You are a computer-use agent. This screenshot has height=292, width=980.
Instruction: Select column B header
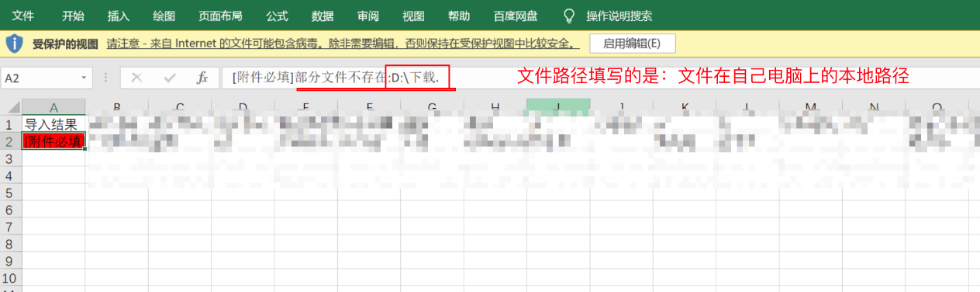[116, 107]
